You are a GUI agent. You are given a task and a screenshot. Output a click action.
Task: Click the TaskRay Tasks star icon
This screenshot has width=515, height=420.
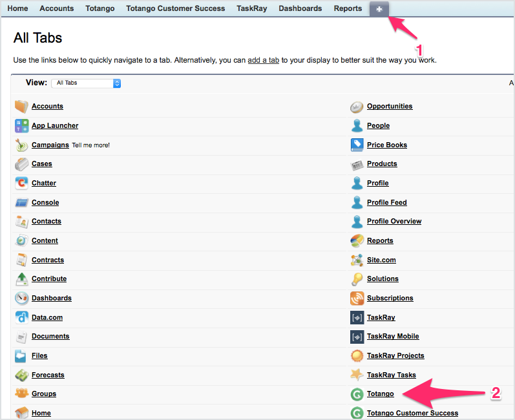[357, 374]
